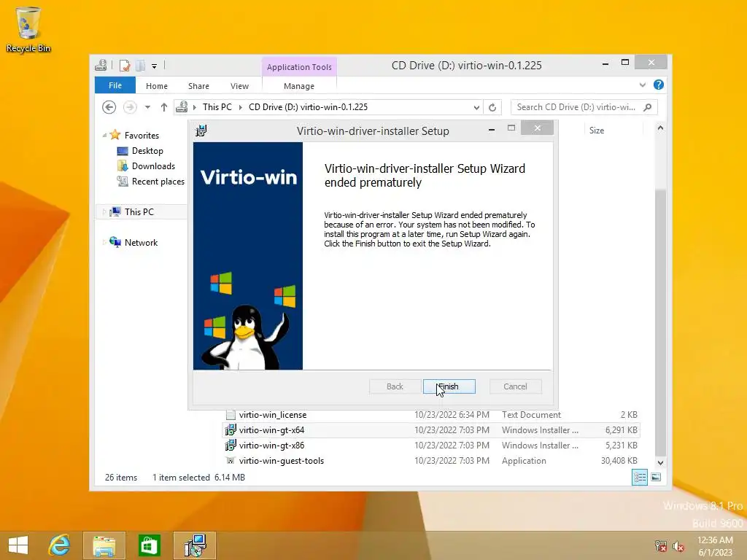747x560 pixels.
Task: Expand breadcrumb arrow after This PC
Action: click(240, 107)
